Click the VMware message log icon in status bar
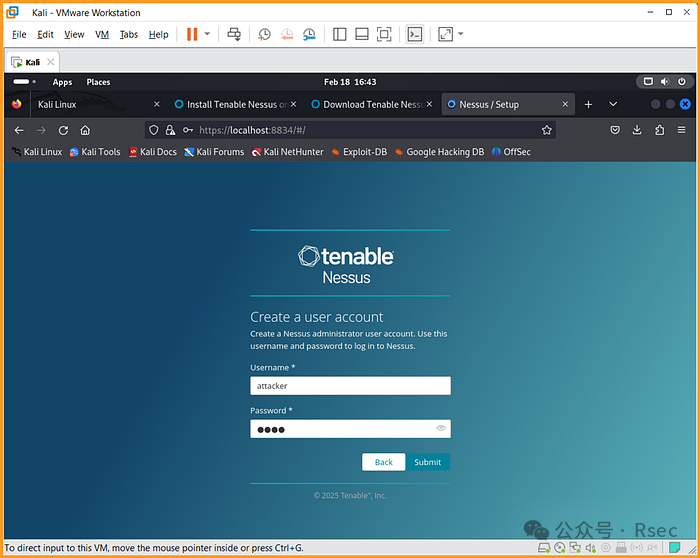 tap(674, 547)
